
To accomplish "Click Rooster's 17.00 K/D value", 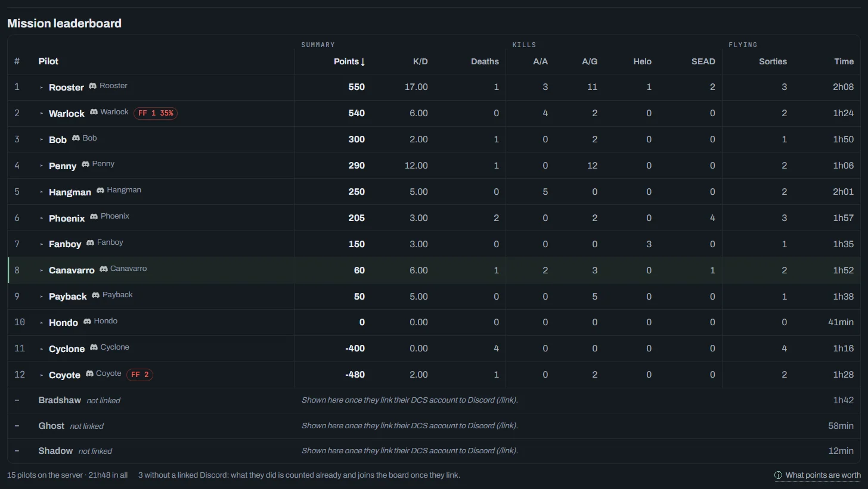I will (x=416, y=87).
